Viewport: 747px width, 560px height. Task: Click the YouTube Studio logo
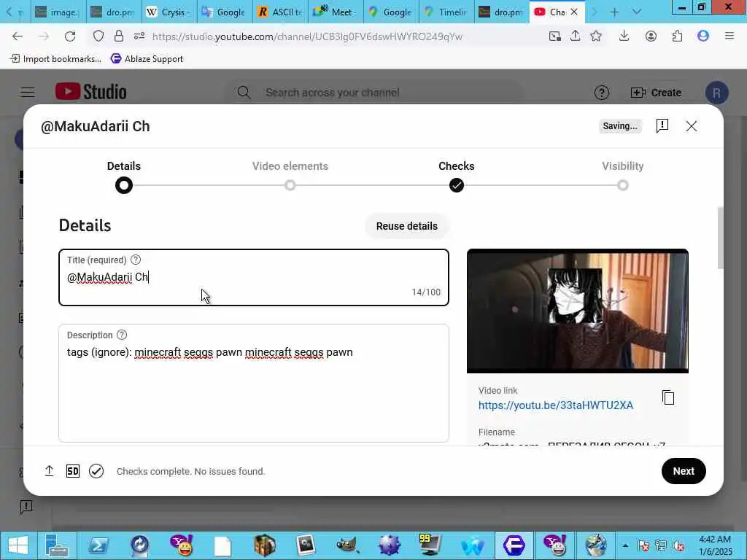(x=91, y=91)
